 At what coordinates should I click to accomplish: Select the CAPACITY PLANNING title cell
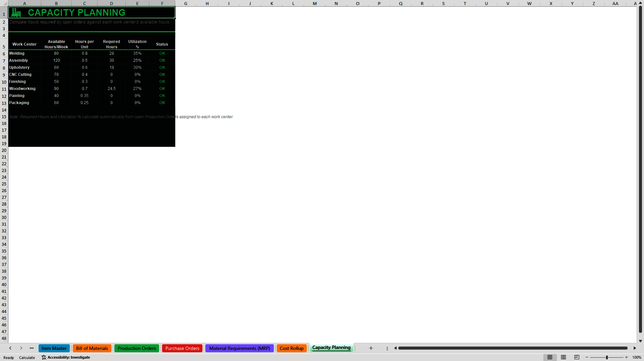(92, 12)
